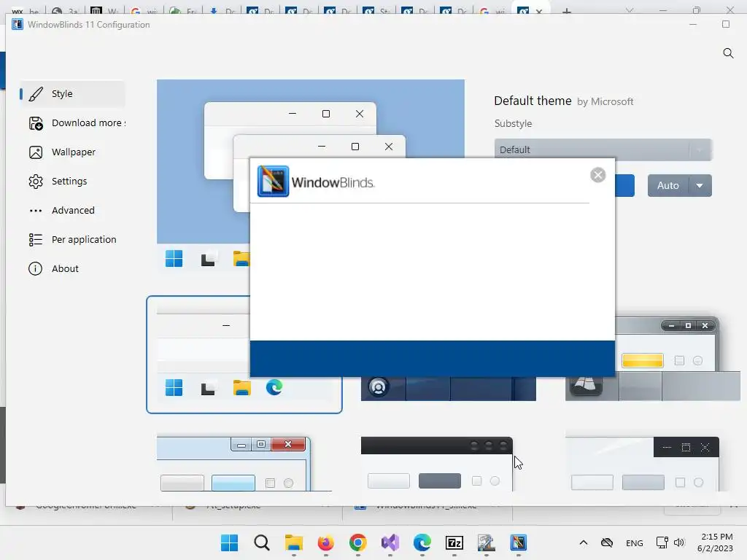Image resolution: width=747 pixels, height=560 pixels.
Task: Click the Download more save icon
Action: pyautogui.click(x=36, y=123)
